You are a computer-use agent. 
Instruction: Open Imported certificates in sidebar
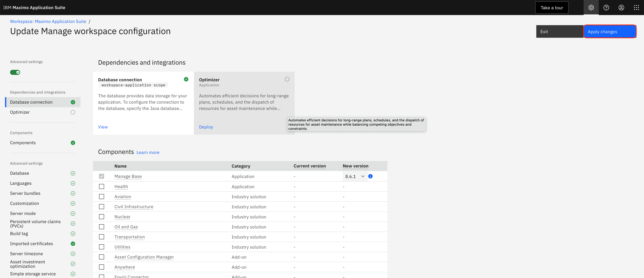coord(43,244)
